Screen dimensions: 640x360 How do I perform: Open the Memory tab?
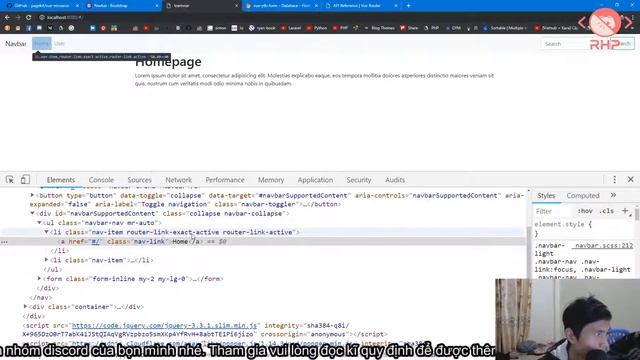271,180
